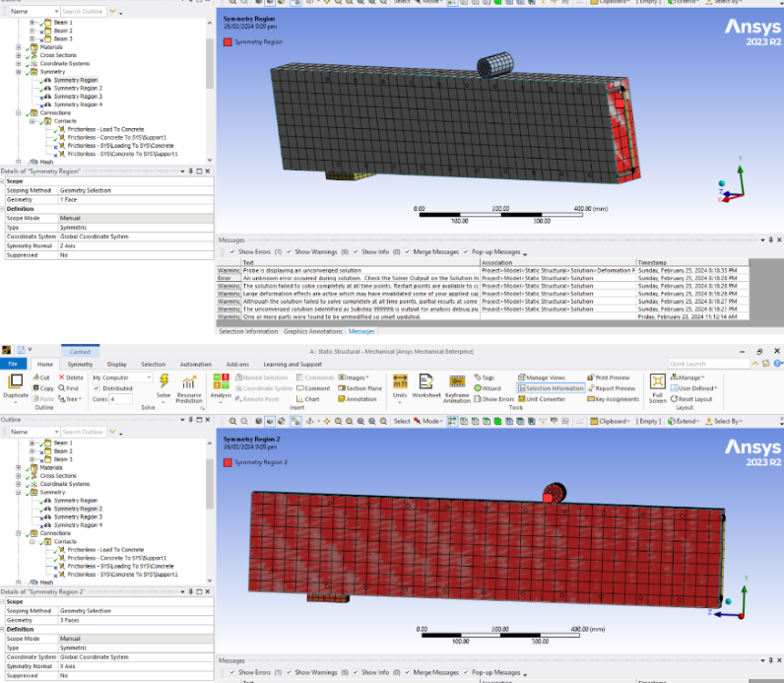Click Select By in bottom graphics toolbar

(723, 421)
